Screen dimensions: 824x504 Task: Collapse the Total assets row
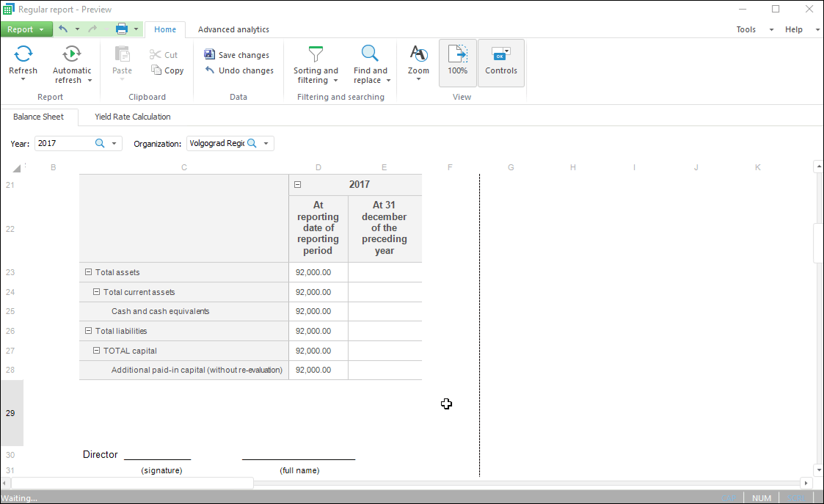[88, 272]
